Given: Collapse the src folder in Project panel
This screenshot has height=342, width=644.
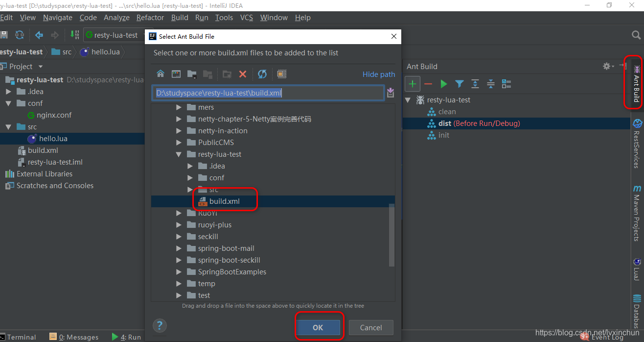Looking at the screenshot, I should pos(8,127).
